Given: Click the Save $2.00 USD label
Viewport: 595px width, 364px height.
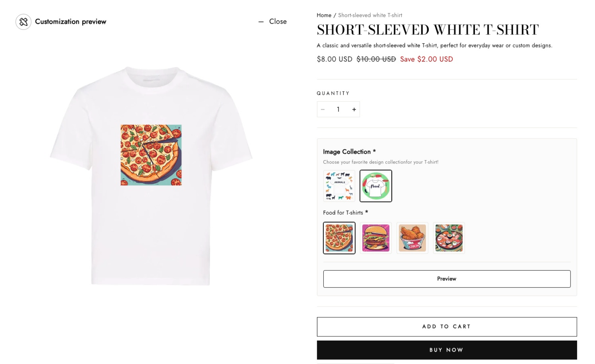Looking at the screenshot, I should (426, 59).
